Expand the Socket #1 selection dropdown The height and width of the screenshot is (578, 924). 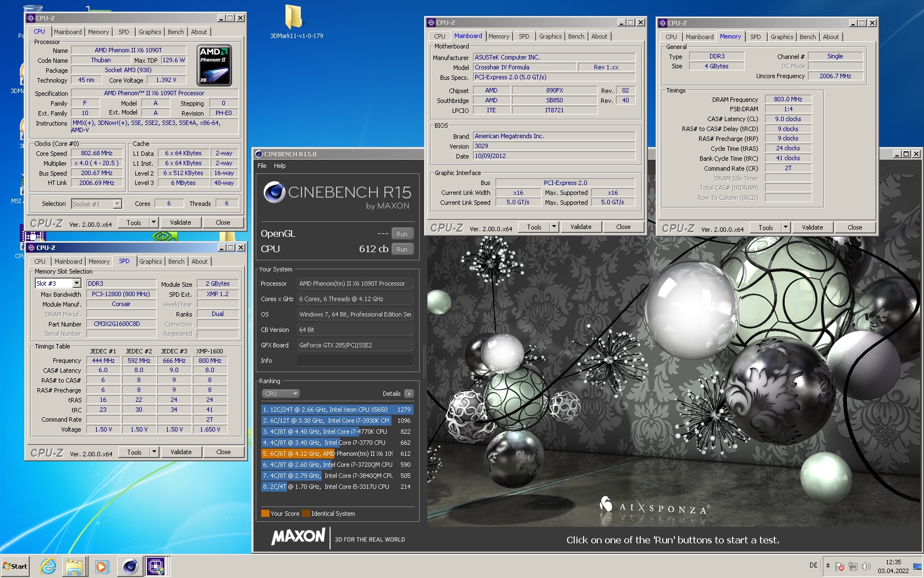pyautogui.click(x=117, y=204)
